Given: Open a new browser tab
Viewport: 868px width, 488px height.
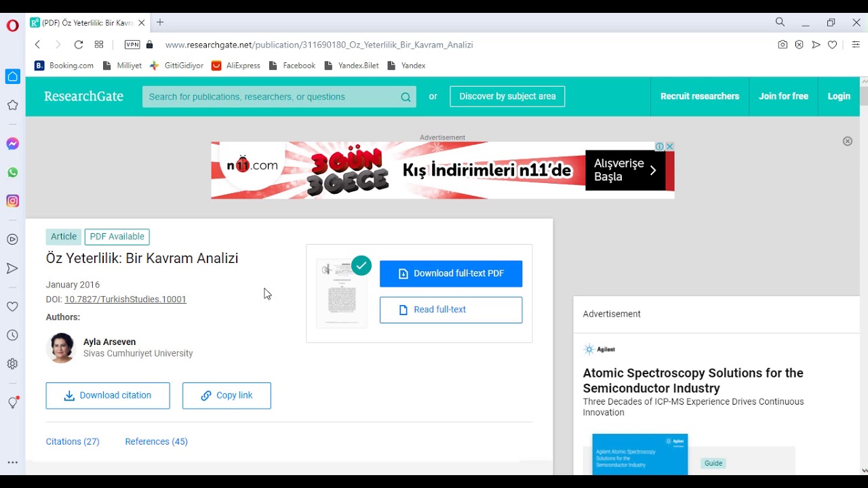Looking at the screenshot, I should (x=160, y=22).
